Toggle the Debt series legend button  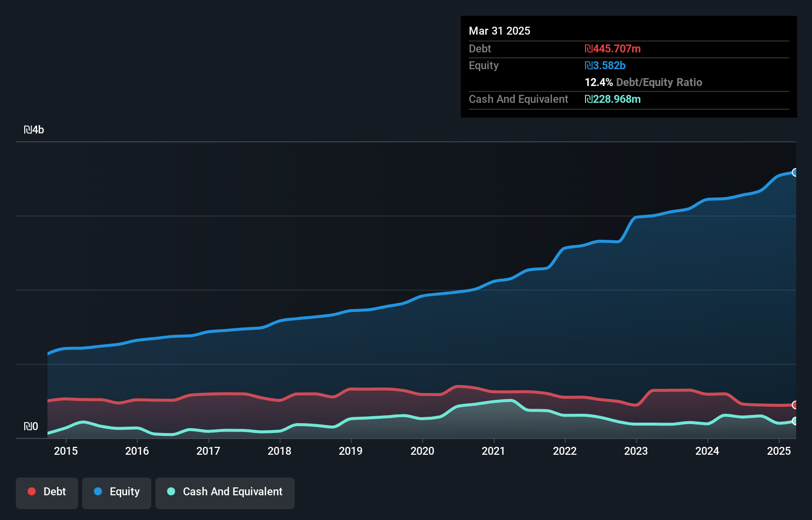coord(47,492)
